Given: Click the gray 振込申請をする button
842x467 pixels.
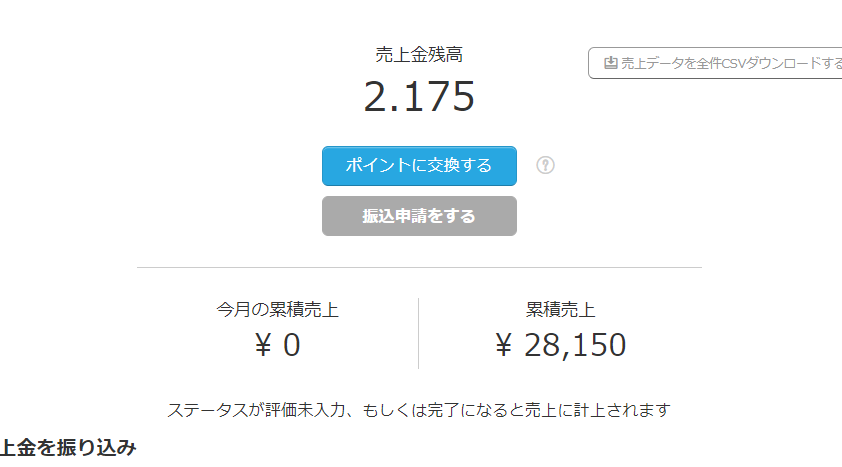Looking at the screenshot, I should pos(419,216).
